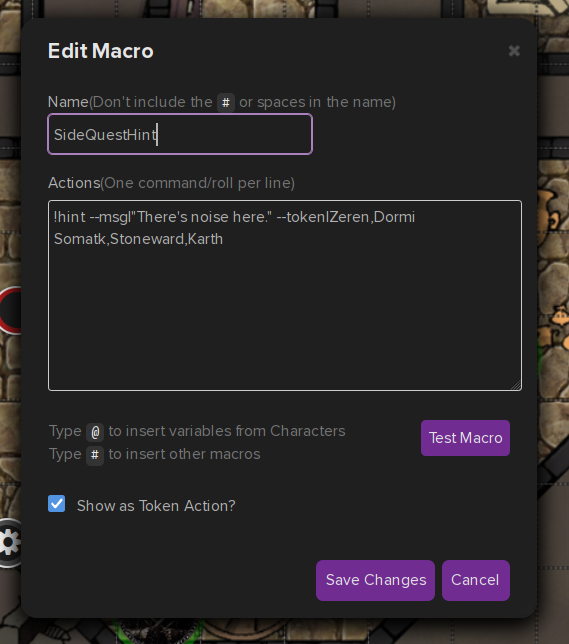The height and width of the screenshot is (644, 569).
Task: Click the orange figure on the right map edge
Action: (560, 317)
